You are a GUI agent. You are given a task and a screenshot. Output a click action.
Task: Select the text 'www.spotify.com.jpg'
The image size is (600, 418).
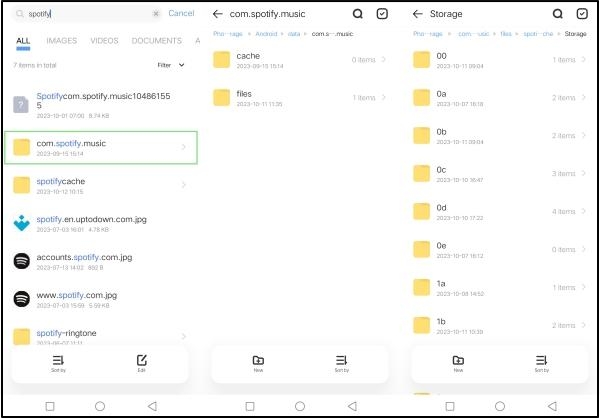click(77, 295)
